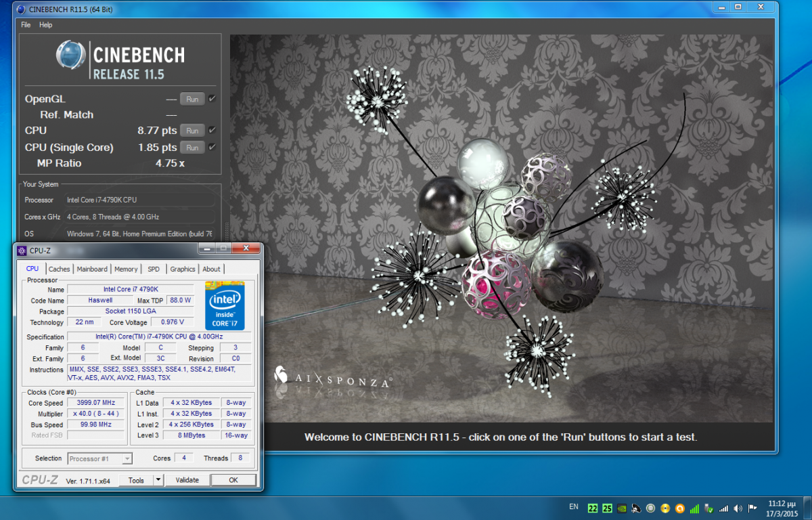The height and width of the screenshot is (520, 812).
Task: Open the NVIDIA tray icon
Action: 622,508
